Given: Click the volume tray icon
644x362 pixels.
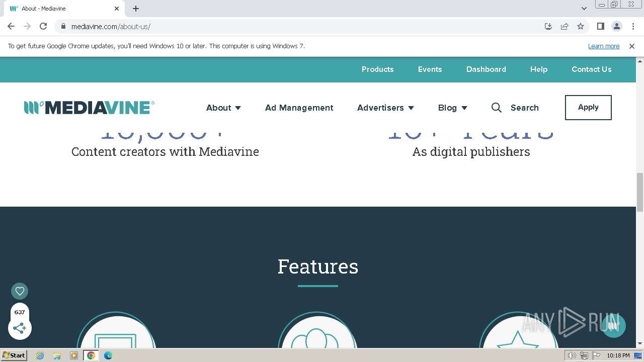Looking at the screenshot, I should pos(572,355).
